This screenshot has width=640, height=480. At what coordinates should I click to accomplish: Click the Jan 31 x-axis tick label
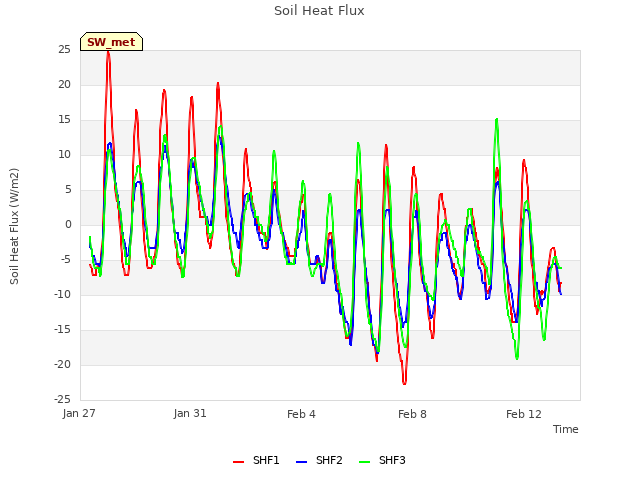[x=190, y=413]
